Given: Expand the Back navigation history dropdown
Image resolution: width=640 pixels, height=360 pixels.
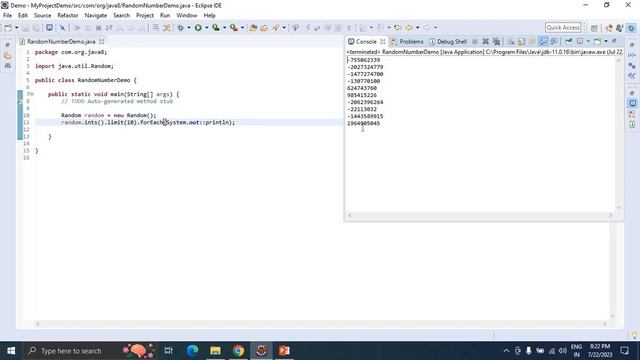Looking at the screenshot, I should pyautogui.click(x=418, y=28).
